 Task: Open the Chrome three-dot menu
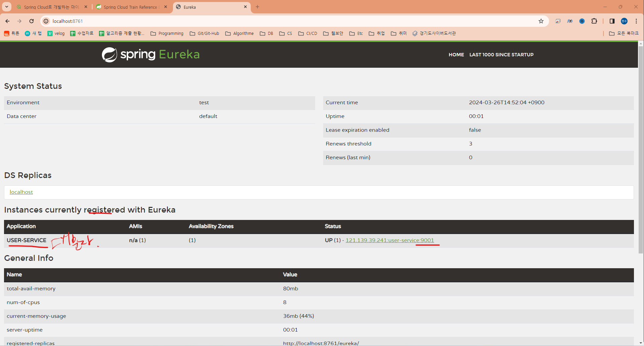click(x=636, y=21)
